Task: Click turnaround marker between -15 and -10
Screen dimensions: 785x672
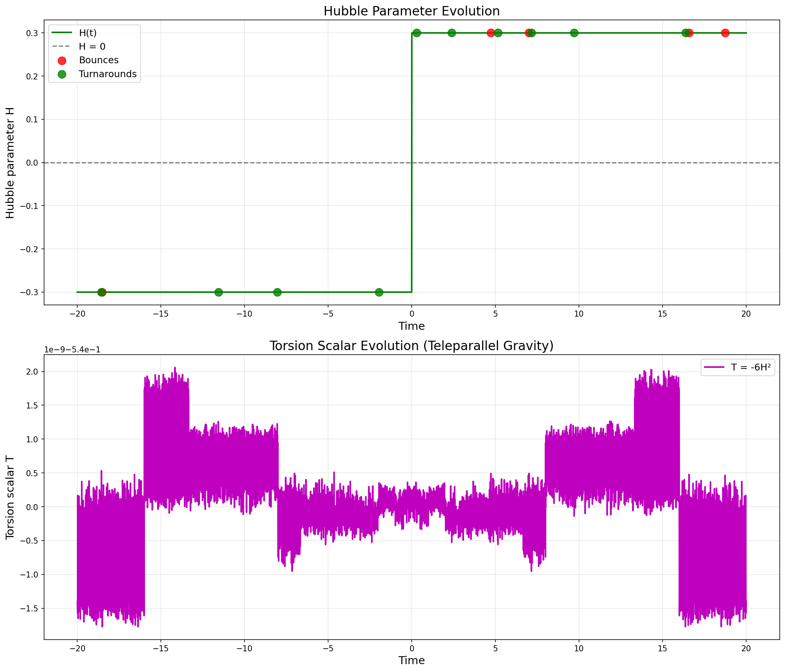Action: 218,292
